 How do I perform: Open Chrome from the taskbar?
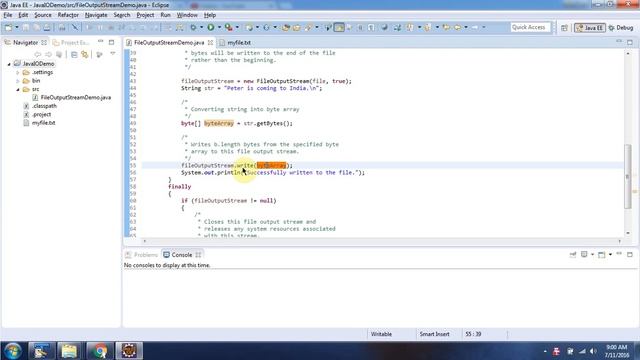(99, 351)
